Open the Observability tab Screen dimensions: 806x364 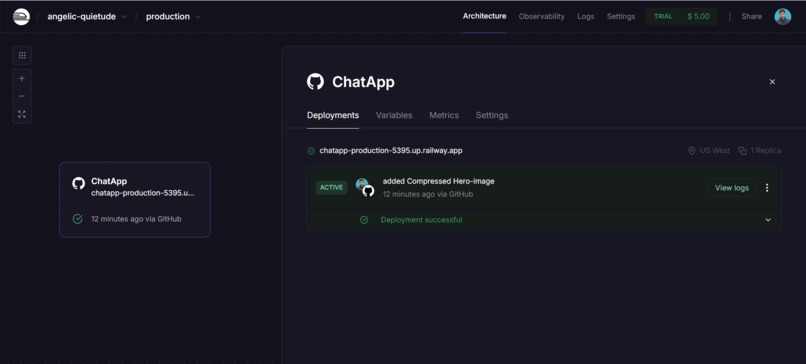[541, 16]
